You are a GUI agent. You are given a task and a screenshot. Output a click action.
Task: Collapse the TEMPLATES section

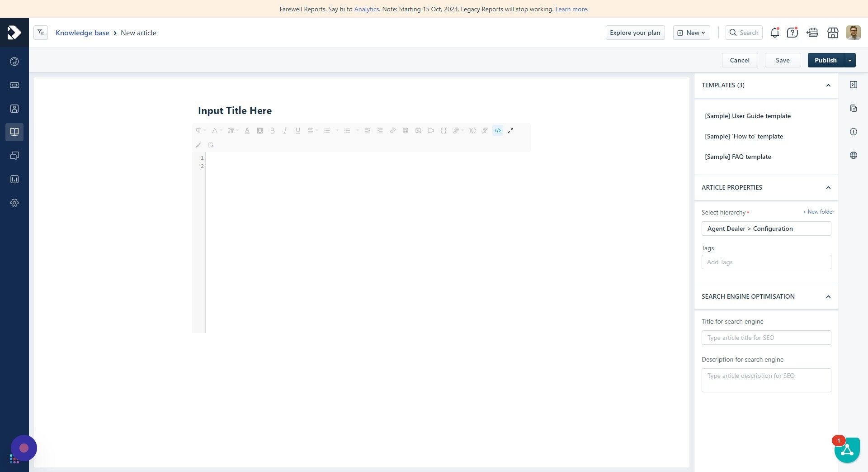828,85
